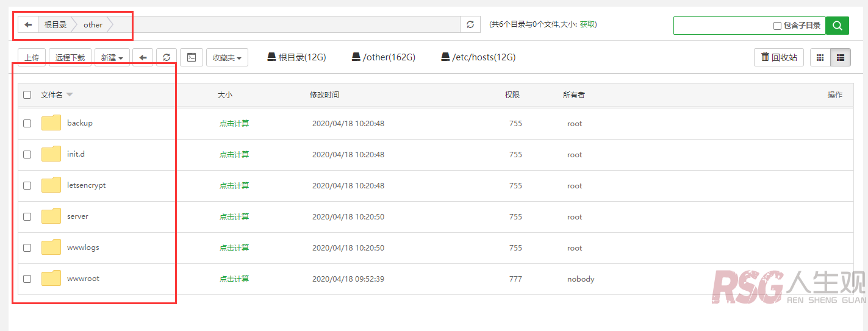The width and height of the screenshot is (868, 331).
Task: Click the toolbar back arrow button
Action: click(143, 57)
